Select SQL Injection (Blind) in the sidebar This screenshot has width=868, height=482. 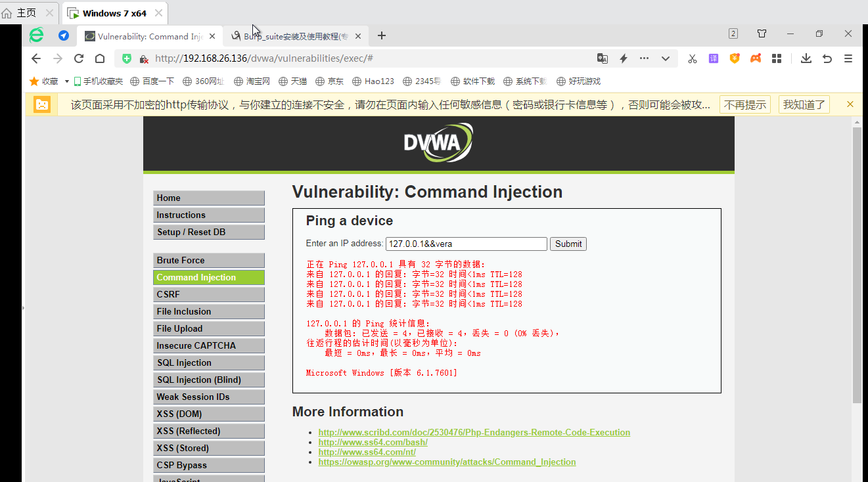click(209, 380)
